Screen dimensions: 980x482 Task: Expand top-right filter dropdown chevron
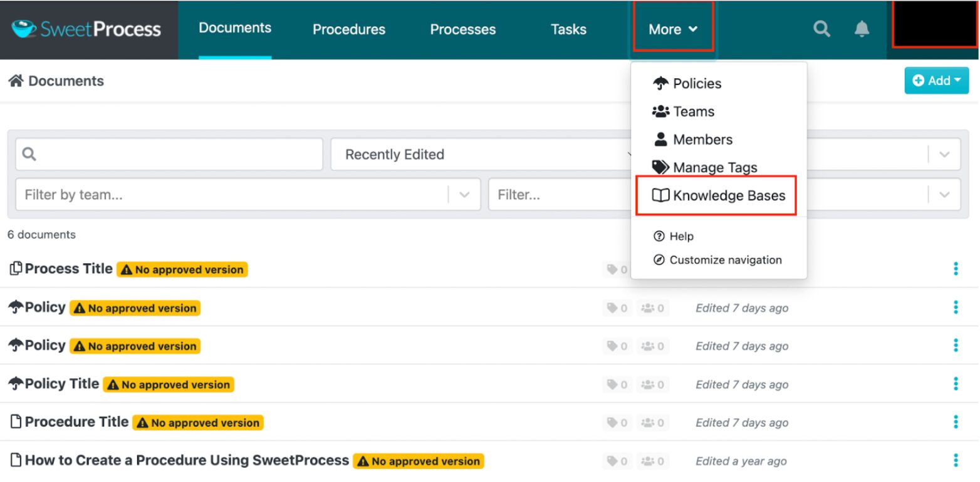(x=944, y=155)
